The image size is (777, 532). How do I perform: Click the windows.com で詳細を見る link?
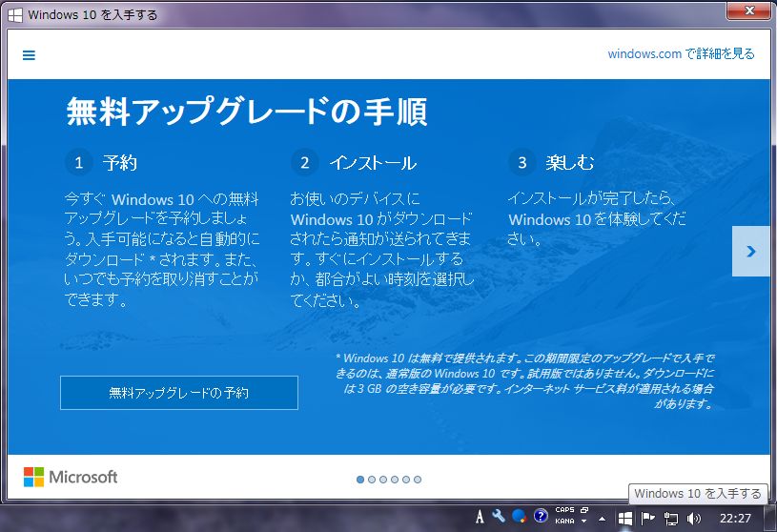(x=681, y=53)
